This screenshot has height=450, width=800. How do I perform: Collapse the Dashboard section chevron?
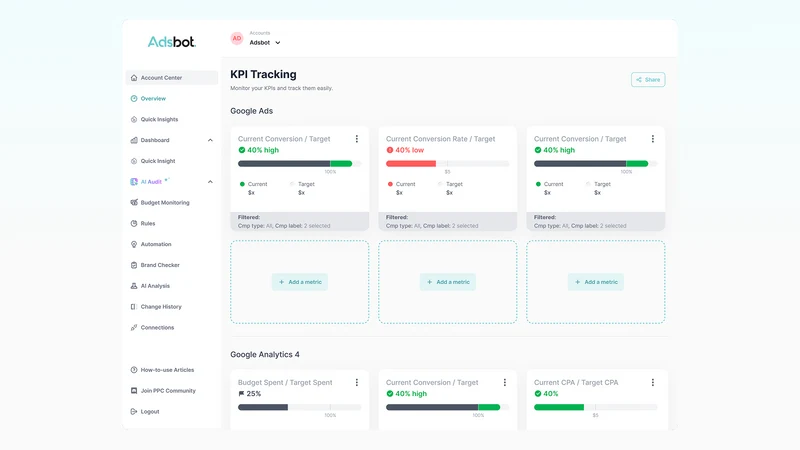tap(210, 140)
